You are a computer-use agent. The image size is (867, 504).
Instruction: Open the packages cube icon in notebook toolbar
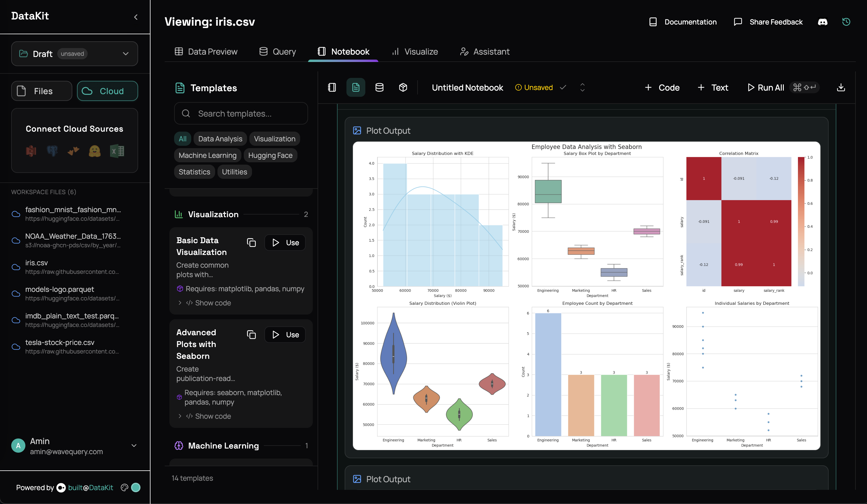403,87
